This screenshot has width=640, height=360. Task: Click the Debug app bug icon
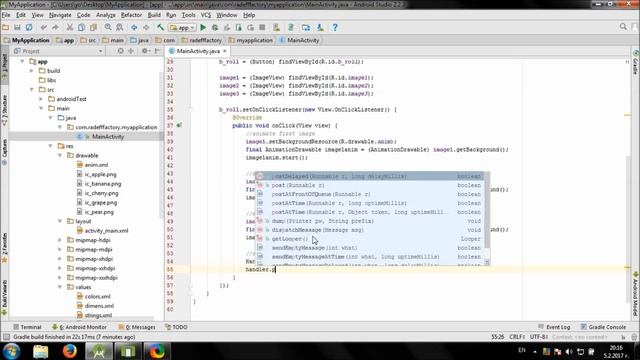tap(215, 27)
